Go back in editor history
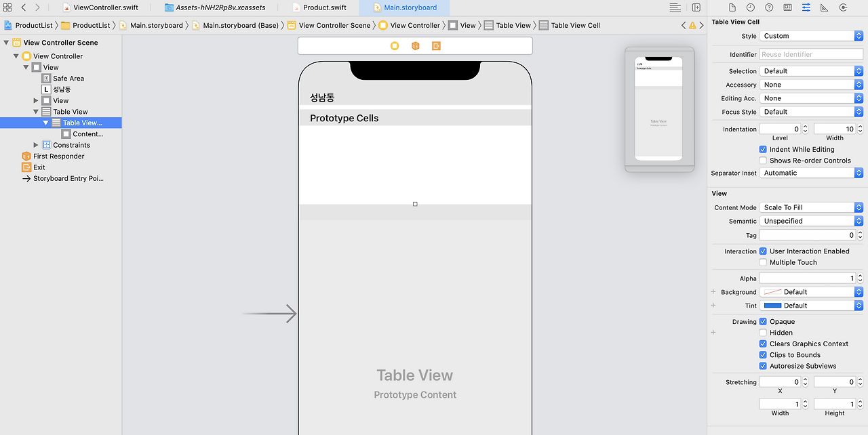 point(23,7)
